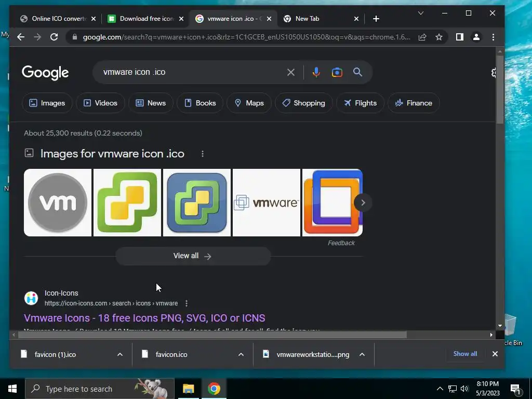Image resolution: width=532 pixels, height=399 pixels.
Task: Filter results by Books
Action: (200, 103)
